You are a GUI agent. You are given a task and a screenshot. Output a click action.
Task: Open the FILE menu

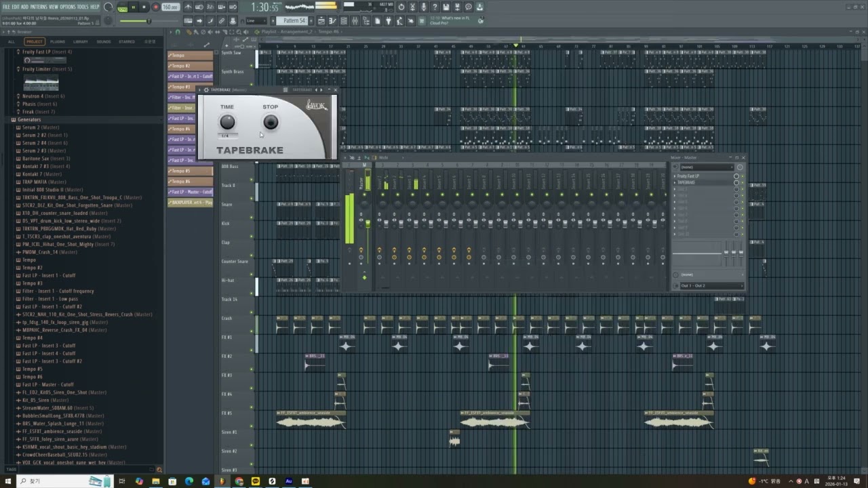6,7
